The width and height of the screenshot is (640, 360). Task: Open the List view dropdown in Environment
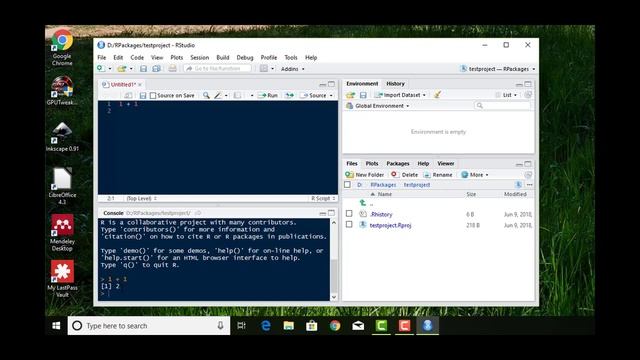506,95
